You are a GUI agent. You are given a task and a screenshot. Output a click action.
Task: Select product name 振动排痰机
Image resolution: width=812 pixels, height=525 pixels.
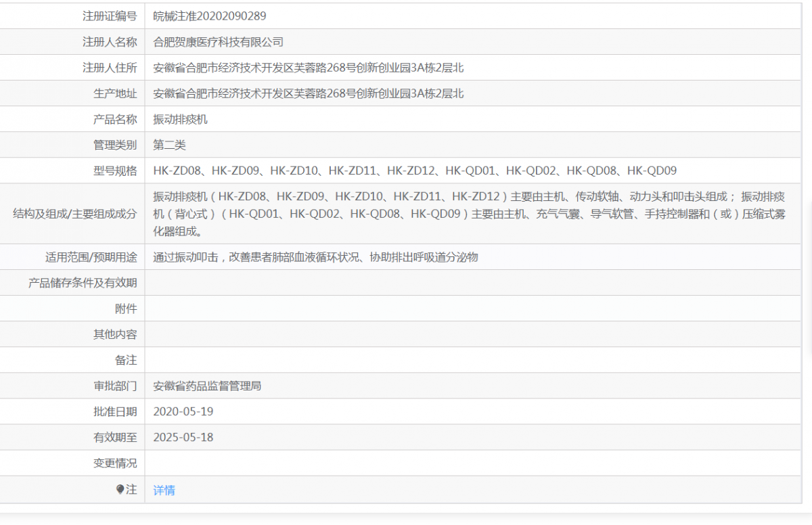(x=181, y=119)
